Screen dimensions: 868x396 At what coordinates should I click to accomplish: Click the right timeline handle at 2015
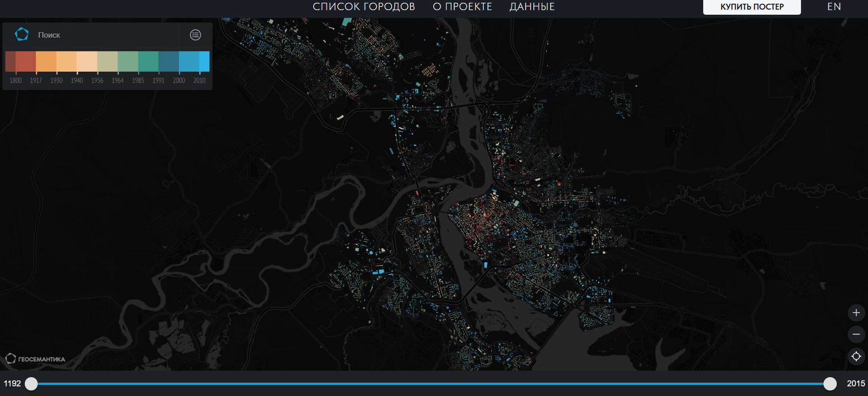click(x=830, y=384)
